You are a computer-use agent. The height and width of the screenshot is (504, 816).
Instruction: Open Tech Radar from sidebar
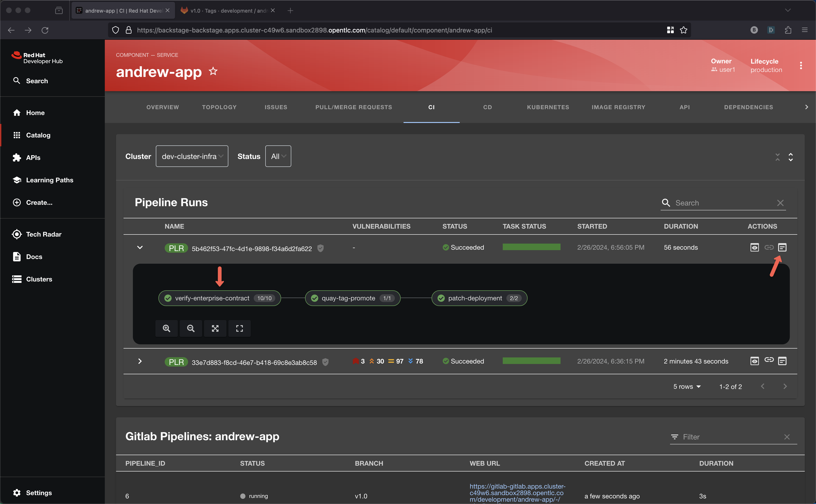(44, 234)
